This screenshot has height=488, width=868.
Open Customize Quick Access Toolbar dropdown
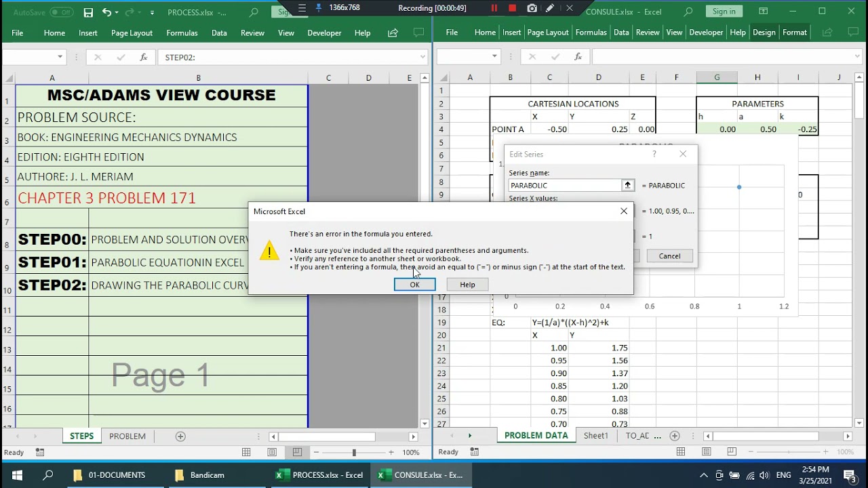click(152, 12)
